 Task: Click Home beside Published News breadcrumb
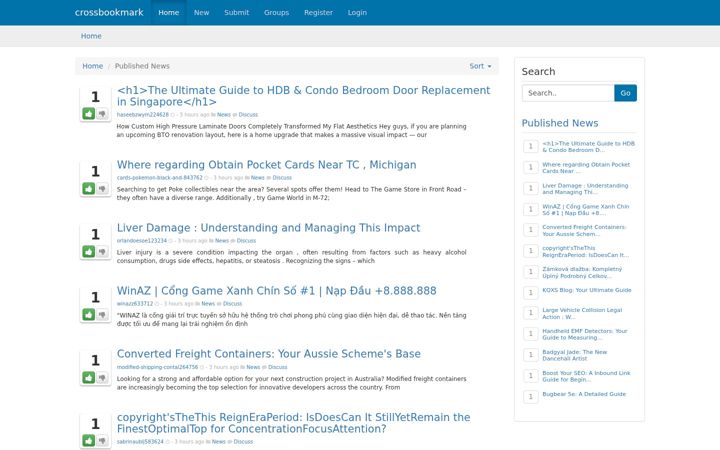click(92, 66)
